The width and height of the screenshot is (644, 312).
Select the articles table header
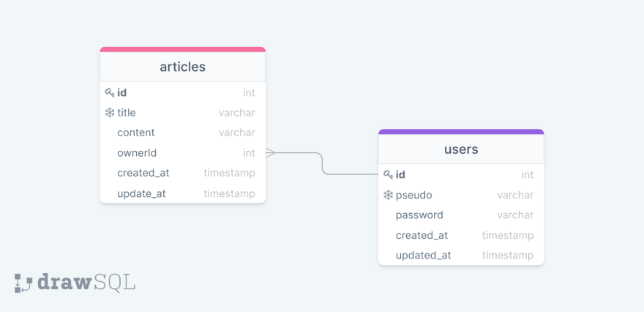183,67
